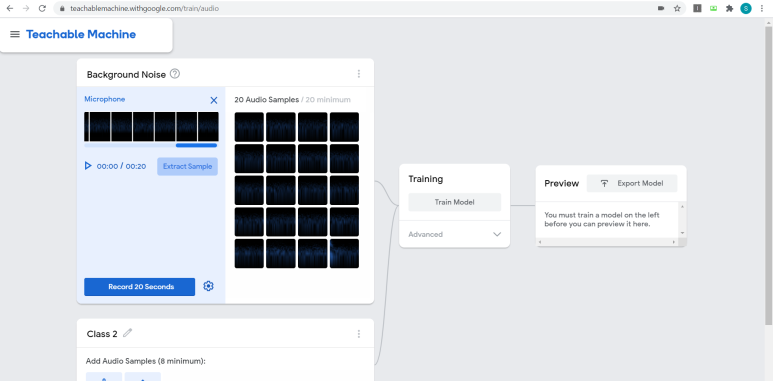
Task: Select first audio sample thumbnail in top row
Action: coord(249,127)
